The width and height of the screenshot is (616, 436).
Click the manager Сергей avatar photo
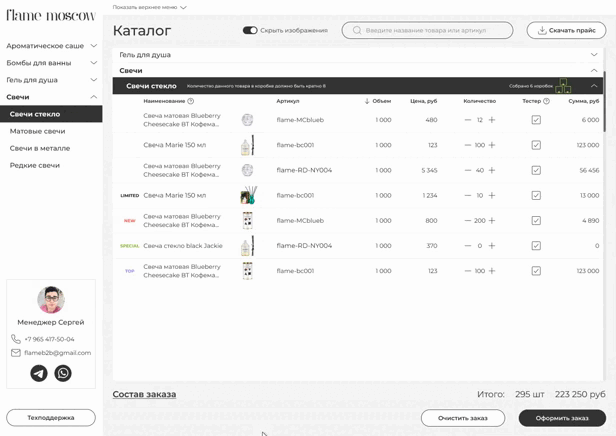point(51,300)
